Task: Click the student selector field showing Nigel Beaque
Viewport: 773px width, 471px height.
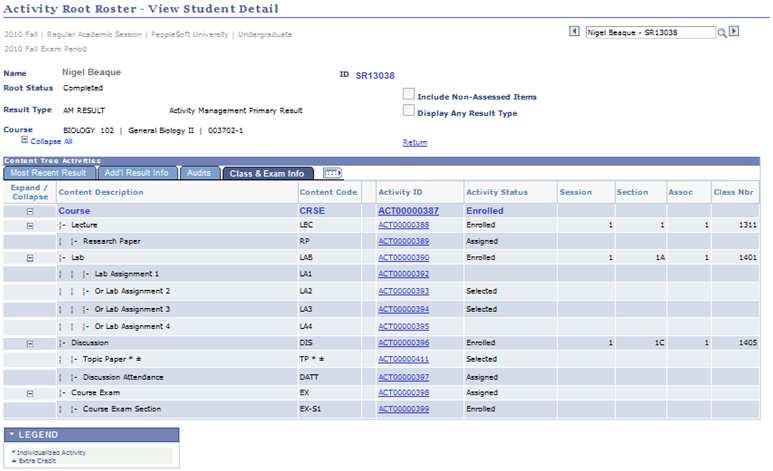Action: coord(650,33)
